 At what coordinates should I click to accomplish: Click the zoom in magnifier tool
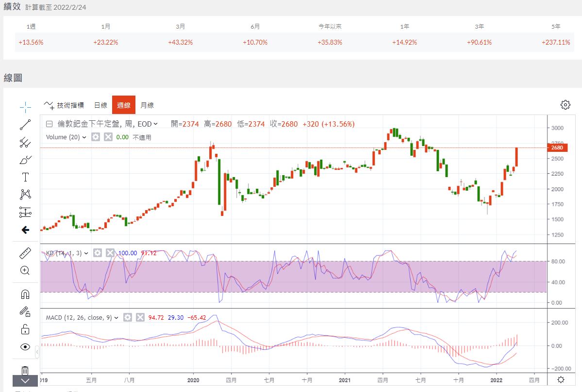pyautogui.click(x=25, y=271)
